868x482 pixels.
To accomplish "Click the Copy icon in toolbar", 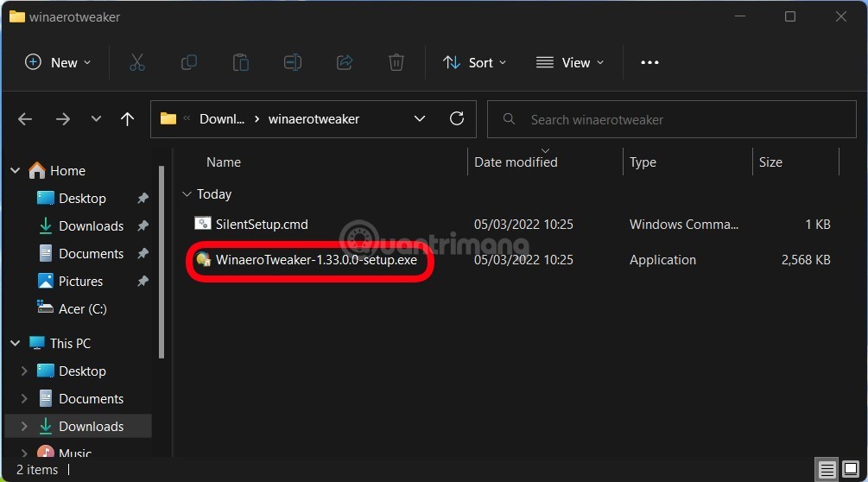I will [x=188, y=62].
